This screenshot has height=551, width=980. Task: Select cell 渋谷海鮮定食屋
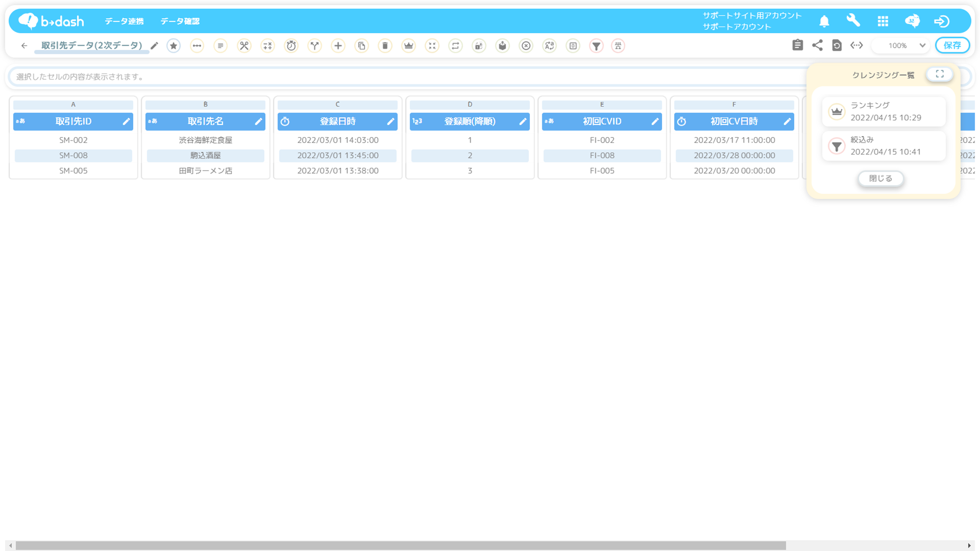click(205, 140)
